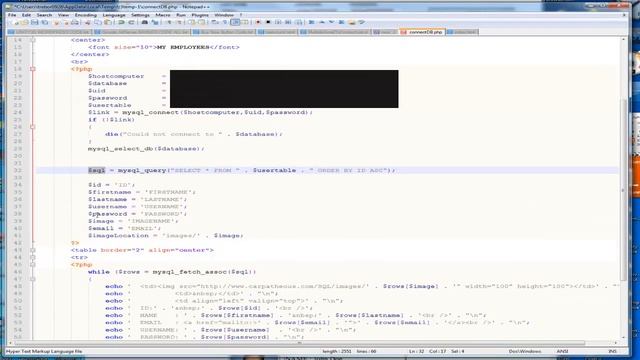Collapse the fold marker at line 14

(33, 40)
